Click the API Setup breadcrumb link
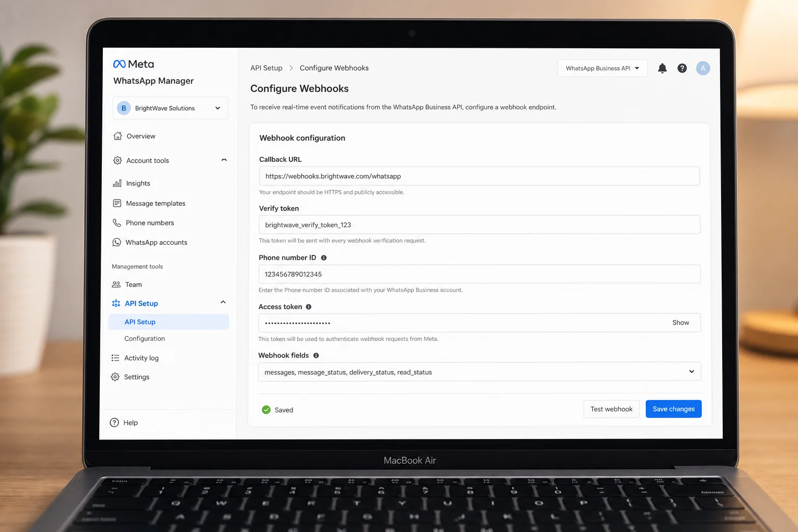This screenshot has width=798, height=532. pyautogui.click(x=267, y=68)
